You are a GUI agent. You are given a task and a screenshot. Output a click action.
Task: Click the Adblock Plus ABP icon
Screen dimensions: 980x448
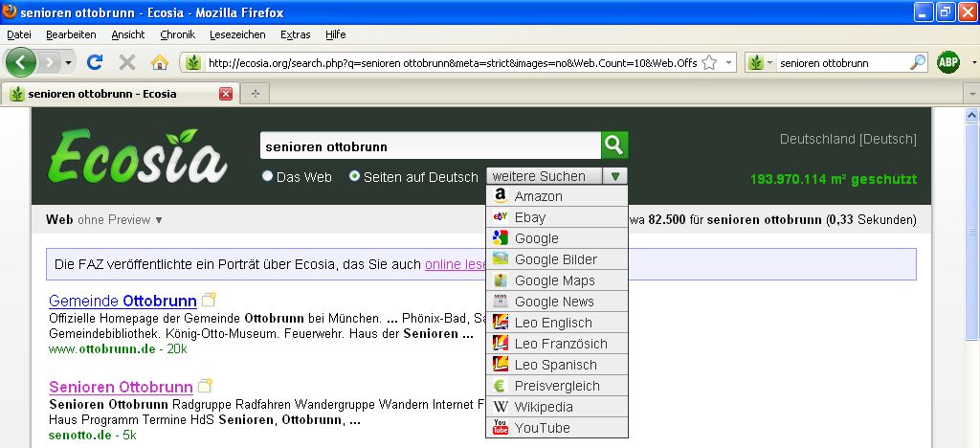tap(948, 62)
